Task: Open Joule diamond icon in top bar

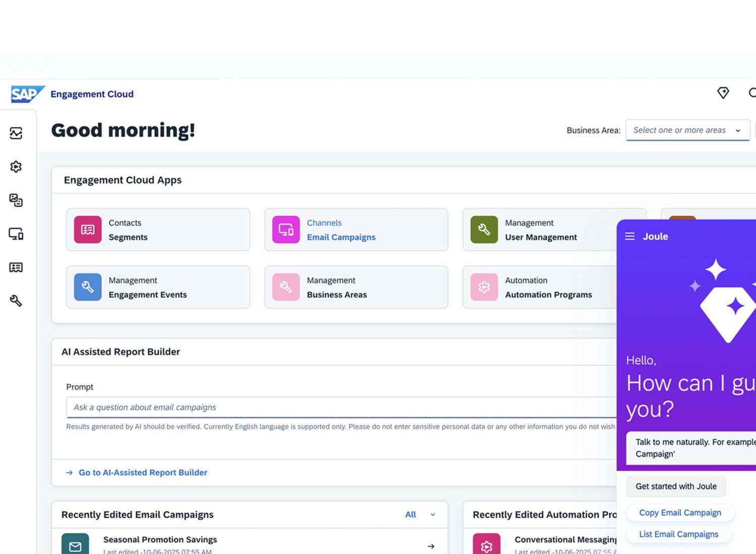Action: click(723, 93)
